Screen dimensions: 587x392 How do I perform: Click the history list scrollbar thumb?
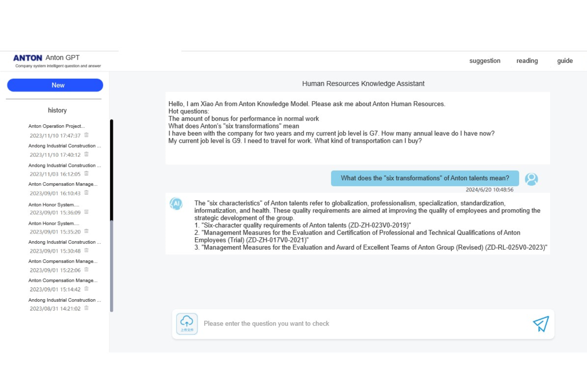[x=111, y=170]
